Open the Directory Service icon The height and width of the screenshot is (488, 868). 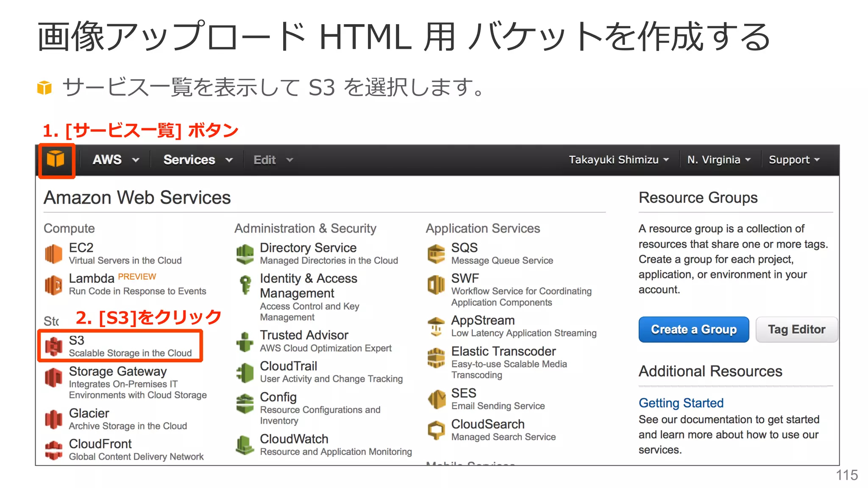point(245,254)
